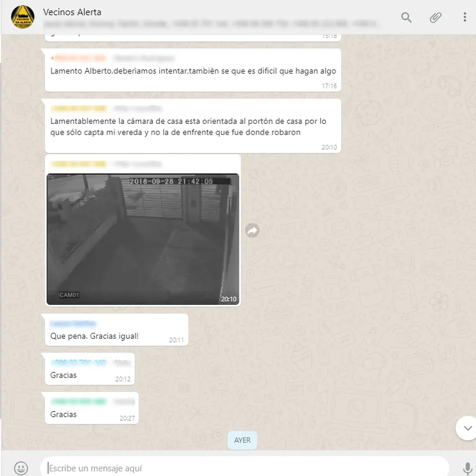Focus the 'Escribe un mensaje aquí' field
The height and width of the screenshot is (476, 476).
click(x=243, y=468)
